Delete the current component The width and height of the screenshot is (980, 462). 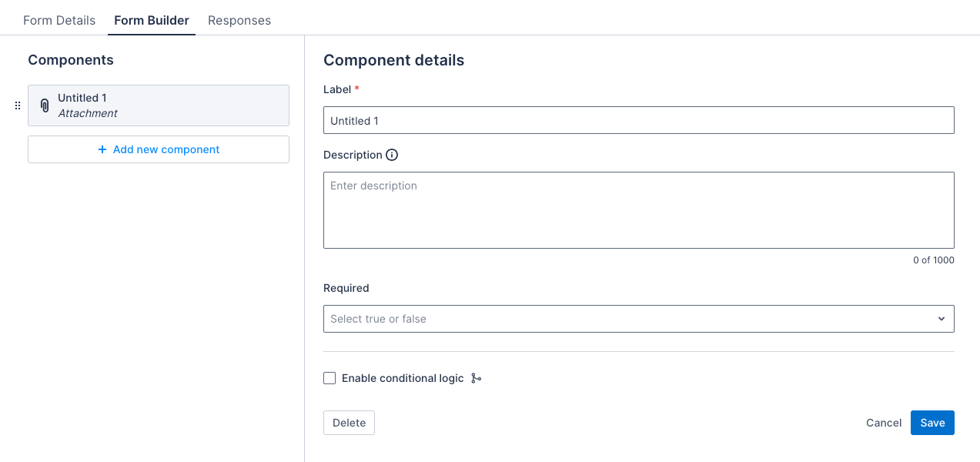coord(349,422)
